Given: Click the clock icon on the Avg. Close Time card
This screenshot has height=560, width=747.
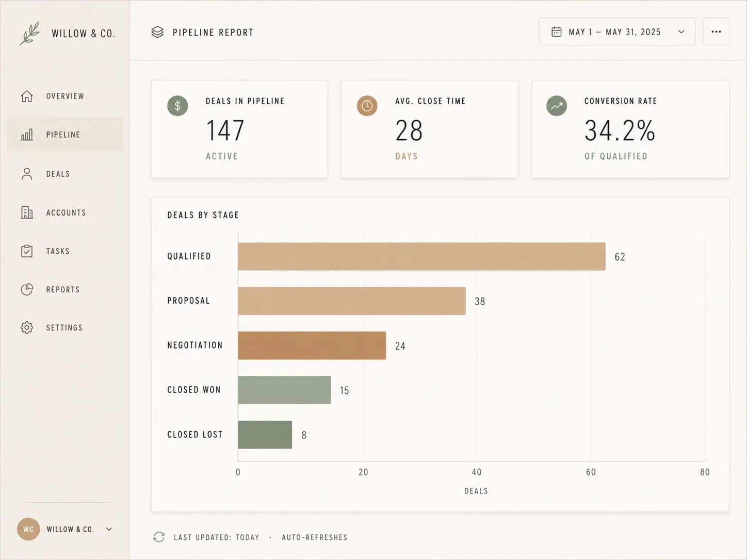Looking at the screenshot, I should coord(367,106).
